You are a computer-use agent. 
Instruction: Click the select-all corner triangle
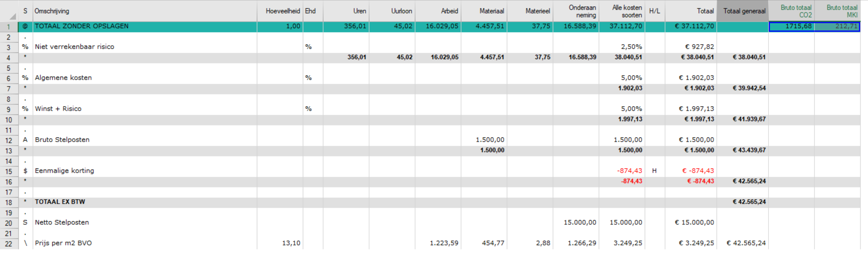coord(12,16)
